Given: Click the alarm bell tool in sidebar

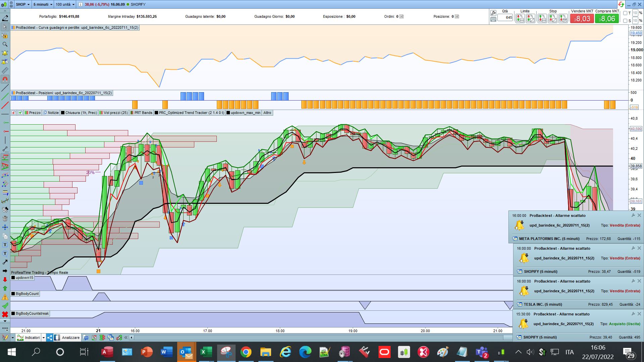Looking at the screenshot, I should (x=5, y=53).
